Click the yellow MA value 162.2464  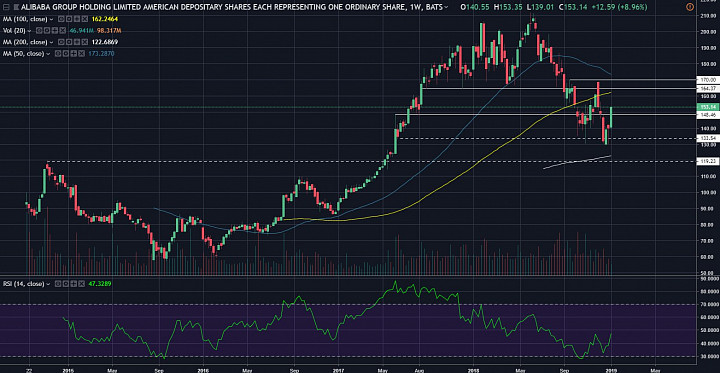pyautogui.click(x=105, y=19)
